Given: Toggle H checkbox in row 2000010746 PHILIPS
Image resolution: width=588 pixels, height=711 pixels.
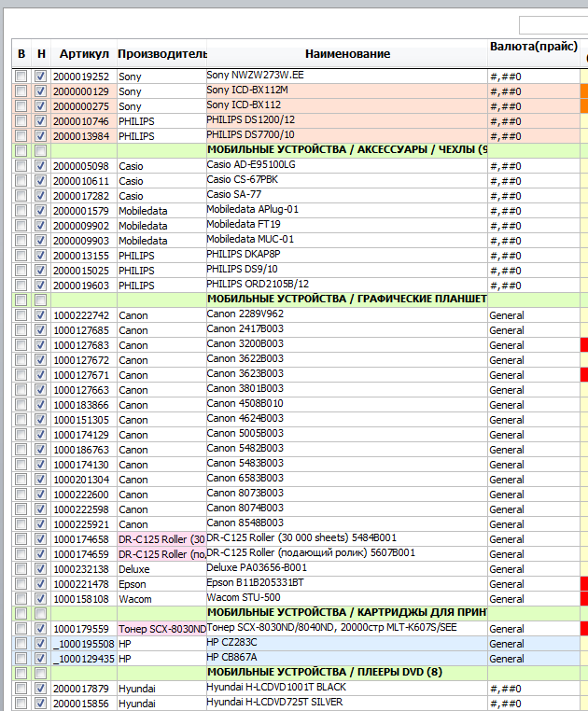Looking at the screenshot, I should coord(40,121).
